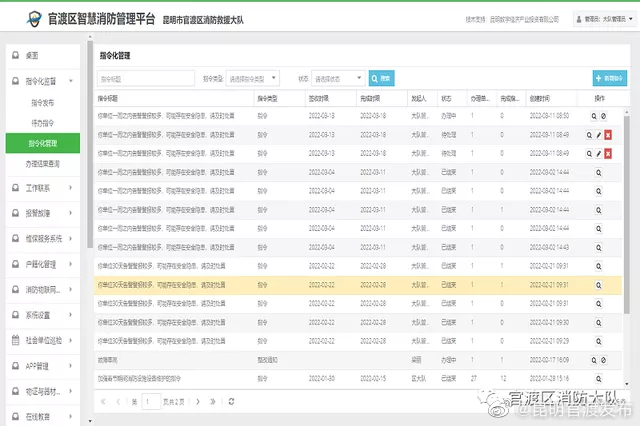Click the 2022-01-28 15:16 creation time cell
Screen dimensions: 640x426
[x=549, y=379]
